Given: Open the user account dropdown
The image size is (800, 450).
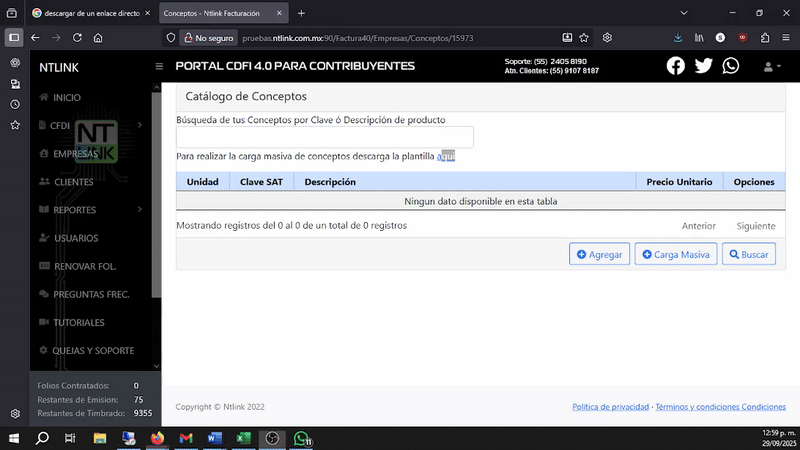Looking at the screenshot, I should pyautogui.click(x=772, y=67).
